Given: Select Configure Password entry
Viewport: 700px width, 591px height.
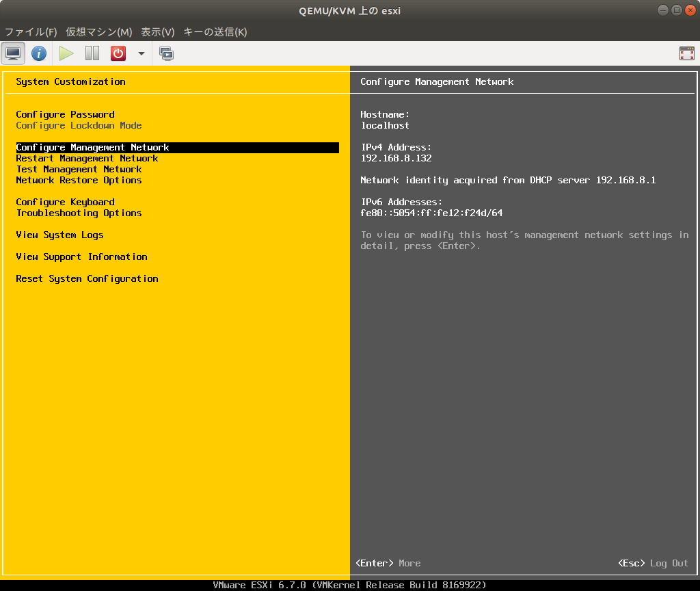Looking at the screenshot, I should tap(65, 114).
